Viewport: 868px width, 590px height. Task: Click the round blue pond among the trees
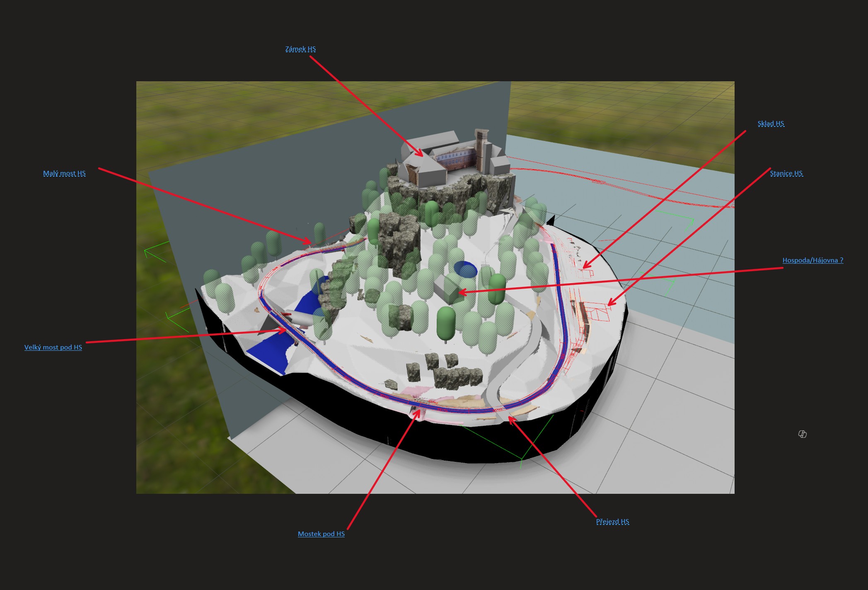[465, 269]
